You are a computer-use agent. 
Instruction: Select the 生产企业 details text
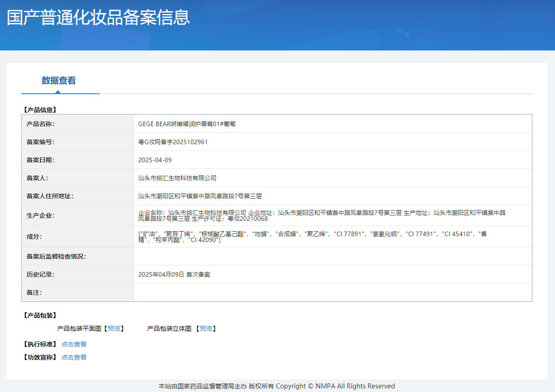322,215
